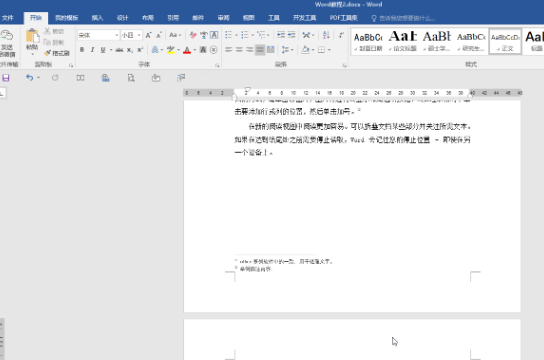Viewport: 544px width, 360px height.
Task: Toggle subscript formatting
Action: [x=129, y=50]
